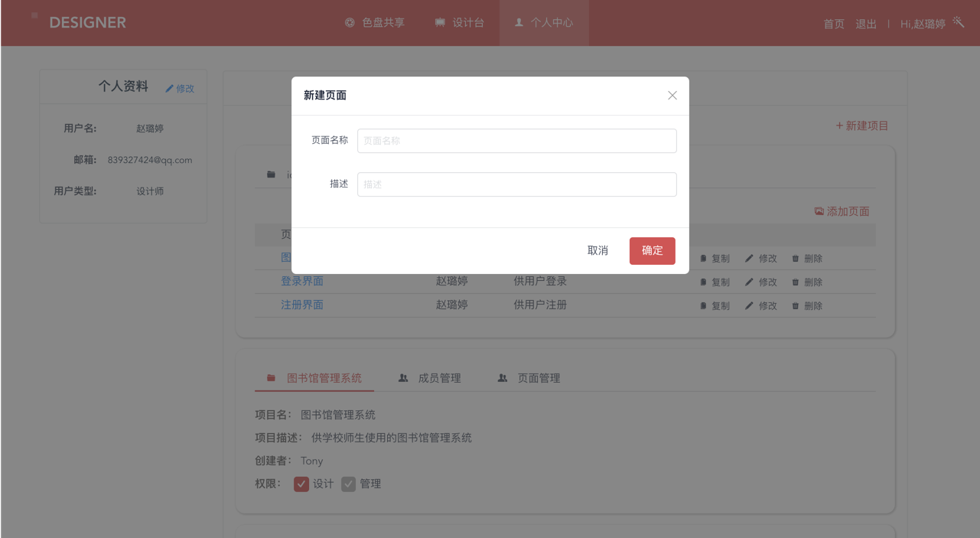Click the 供用户登录 description cell
This screenshot has height=538, width=980.
click(540, 281)
